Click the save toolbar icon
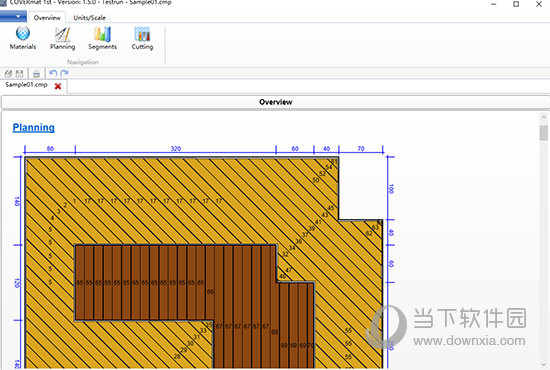Viewport: 550px width, 370px height. pyautogui.click(x=20, y=74)
